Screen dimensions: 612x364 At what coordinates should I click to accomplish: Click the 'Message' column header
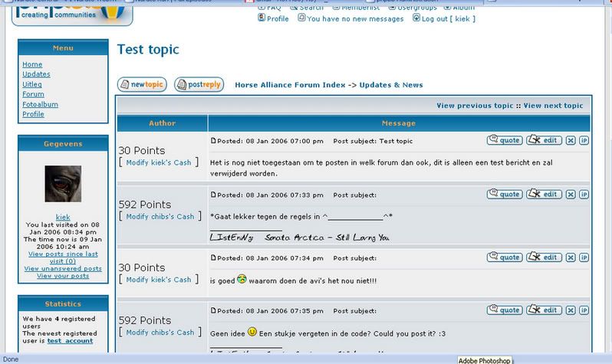(399, 123)
